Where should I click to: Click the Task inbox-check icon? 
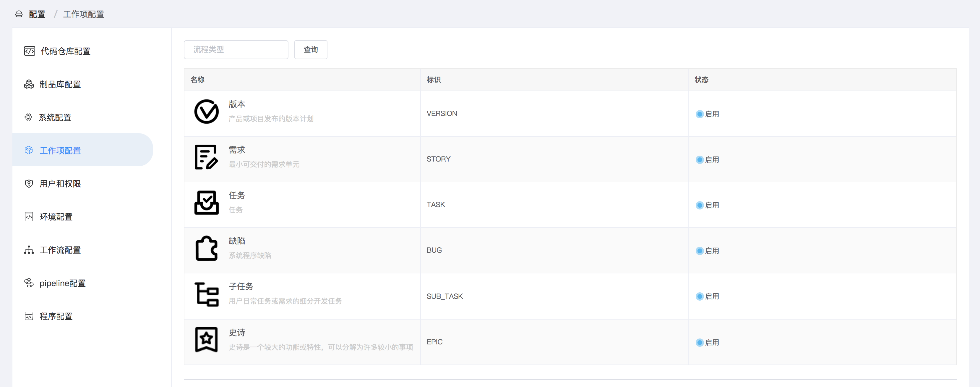pyautogui.click(x=206, y=203)
